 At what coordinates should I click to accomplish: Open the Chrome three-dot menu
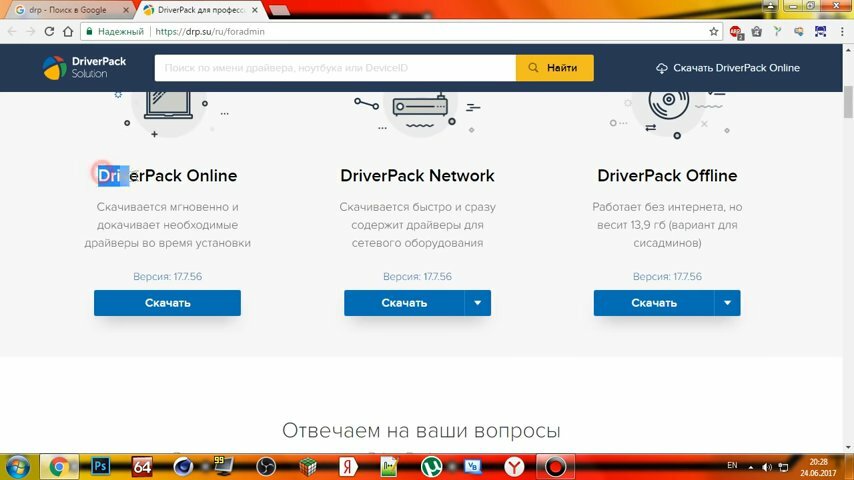pos(842,32)
